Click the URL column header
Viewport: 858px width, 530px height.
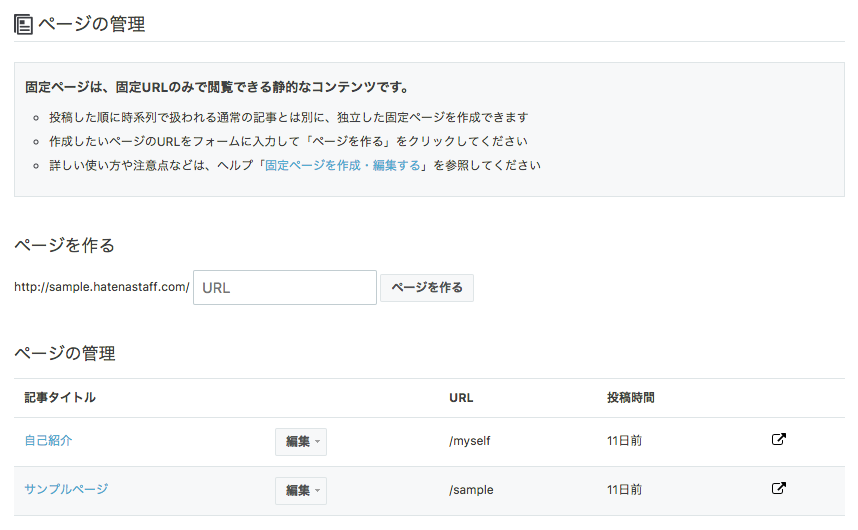(x=461, y=398)
